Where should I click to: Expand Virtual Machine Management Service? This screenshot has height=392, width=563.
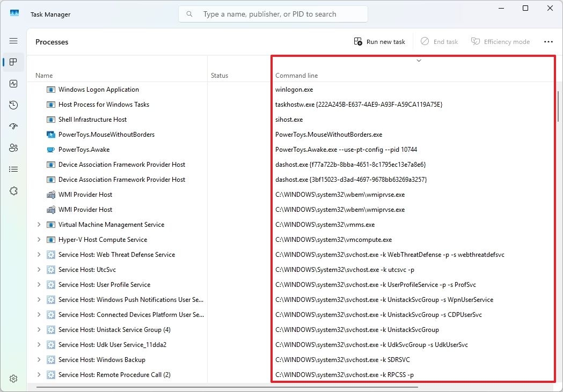coord(38,225)
